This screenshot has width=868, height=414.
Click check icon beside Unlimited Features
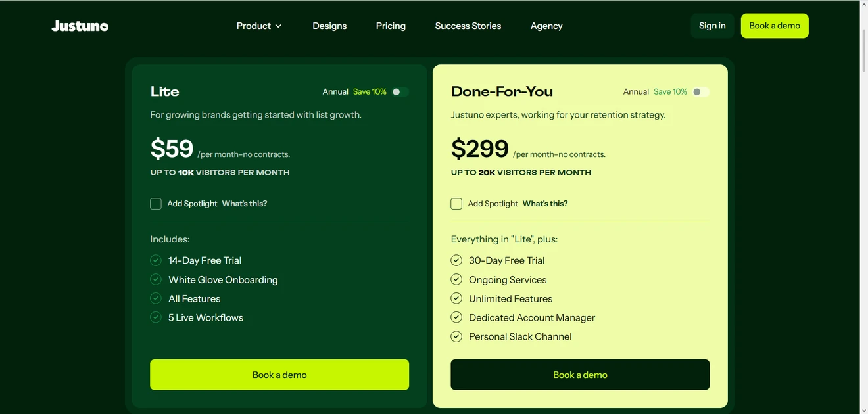click(x=456, y=298)
